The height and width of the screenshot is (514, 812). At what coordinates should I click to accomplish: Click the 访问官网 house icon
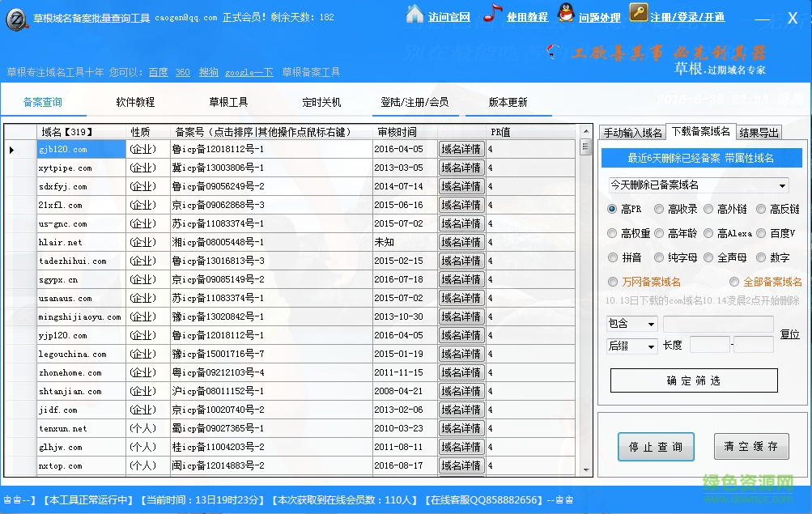pos(413,17)
